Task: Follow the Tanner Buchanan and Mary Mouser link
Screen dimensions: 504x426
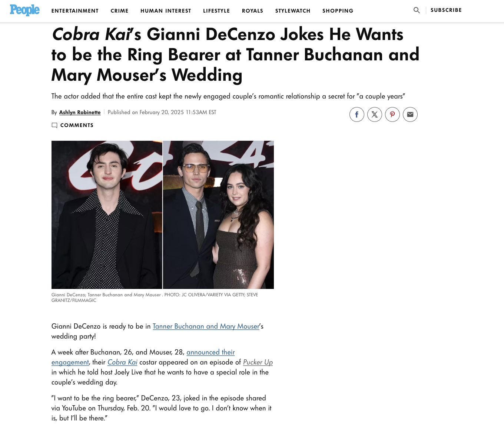Action: (206, 326)
